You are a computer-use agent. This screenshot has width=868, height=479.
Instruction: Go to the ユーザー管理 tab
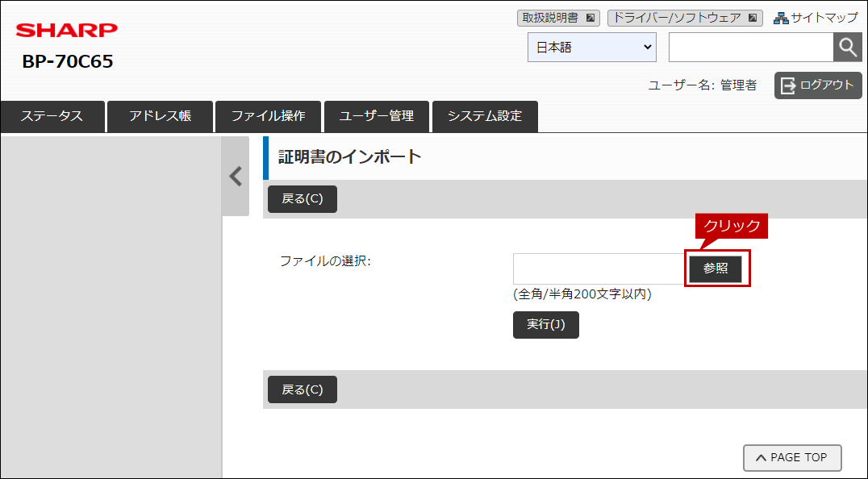point(377,116)
